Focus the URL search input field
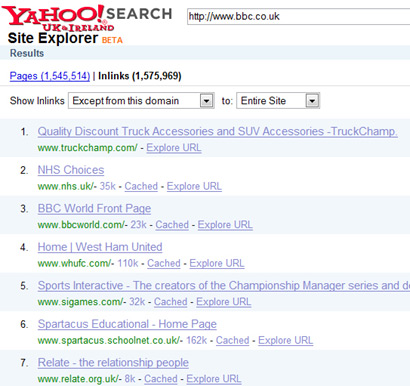Image resolution: width=410 pixels, height=386 pixels. point(299,16)
